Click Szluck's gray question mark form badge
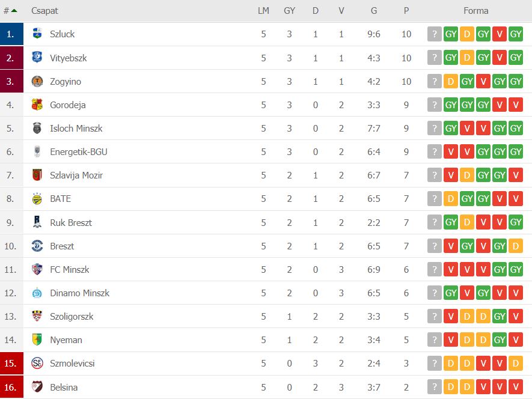 point(434,34)
